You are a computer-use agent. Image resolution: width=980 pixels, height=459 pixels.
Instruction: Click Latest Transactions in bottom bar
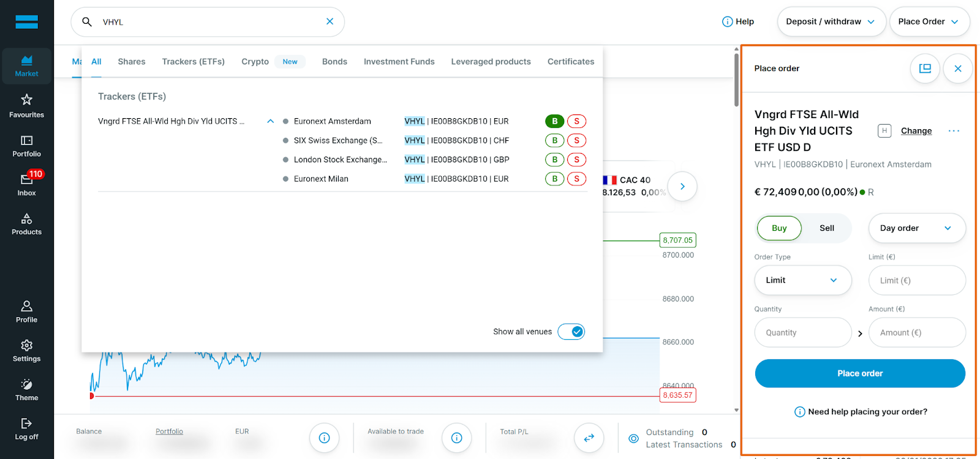point(684,445)
